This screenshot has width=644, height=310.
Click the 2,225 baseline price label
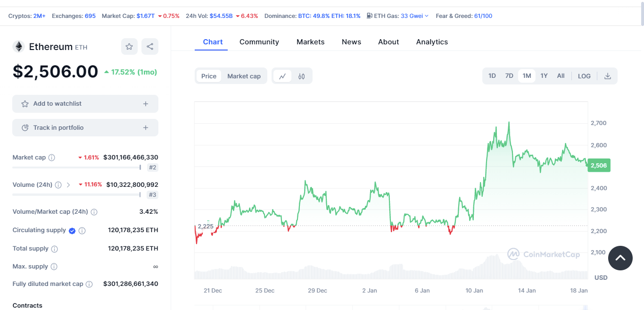click(206, 226)
